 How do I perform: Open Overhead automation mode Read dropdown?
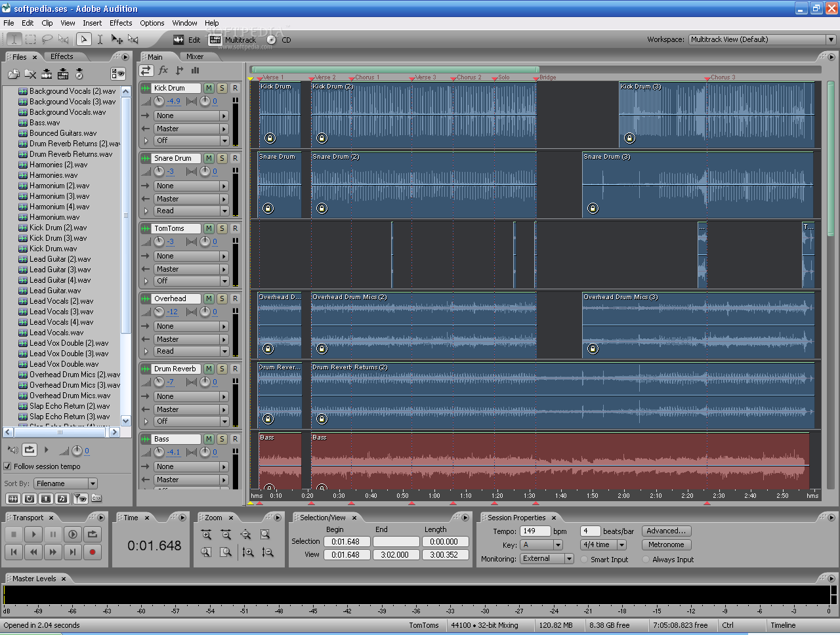click(191, 351)
